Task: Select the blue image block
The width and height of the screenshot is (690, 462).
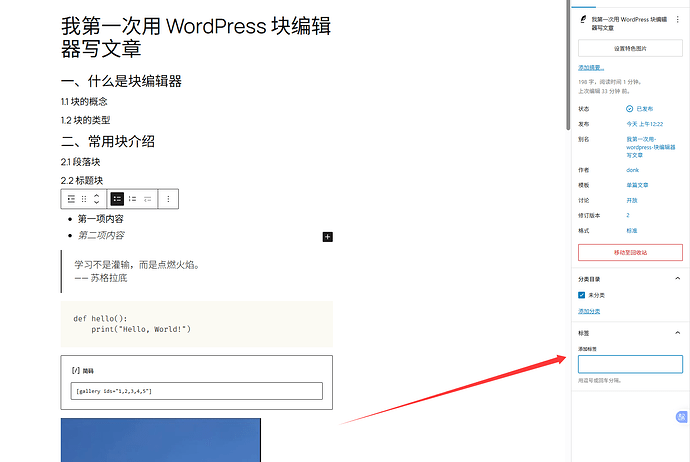Action: point(161,440)
